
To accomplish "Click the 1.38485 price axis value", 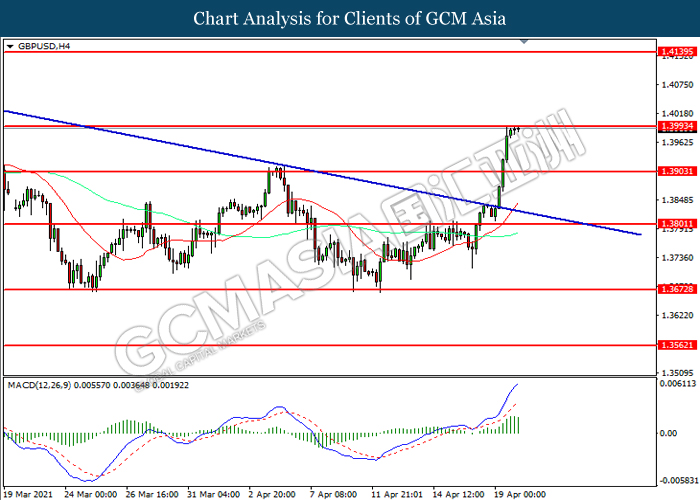I will tap(678, 200).
